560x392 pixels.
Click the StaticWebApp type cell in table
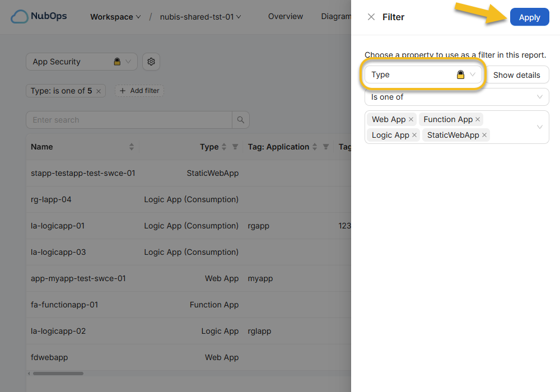[212, 173]
